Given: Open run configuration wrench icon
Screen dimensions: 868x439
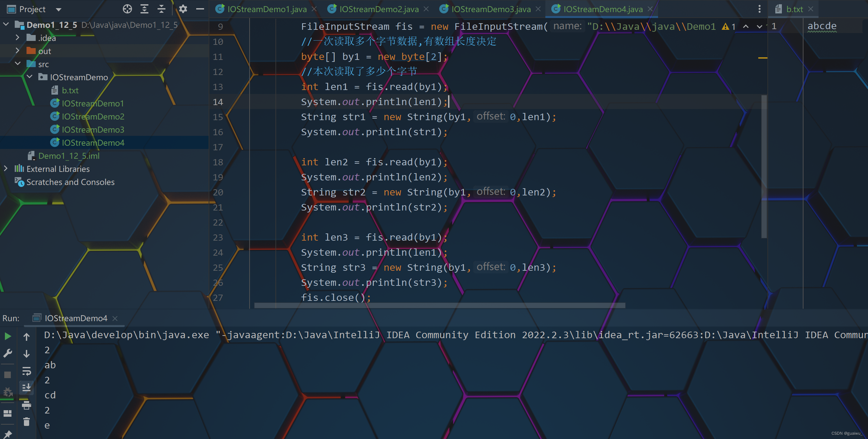Looking at the screenshot, I should [x=8, y=353].
